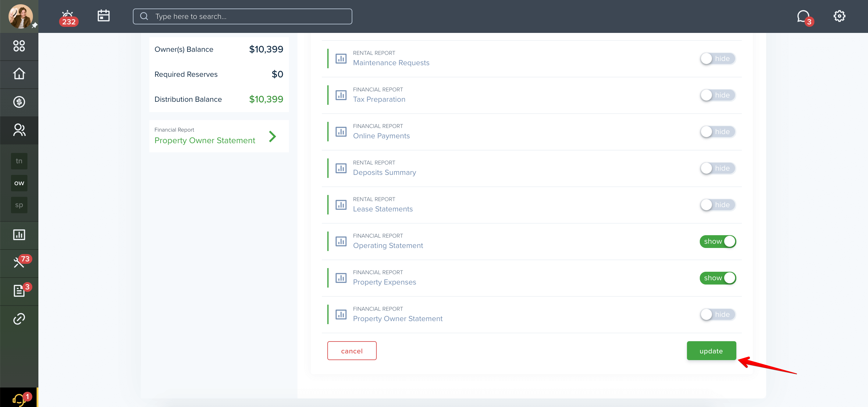Expand the Property Owner Statement chevron
Image resolution: width=868 pixels, height=407 pixels.
tap(272, 136)
